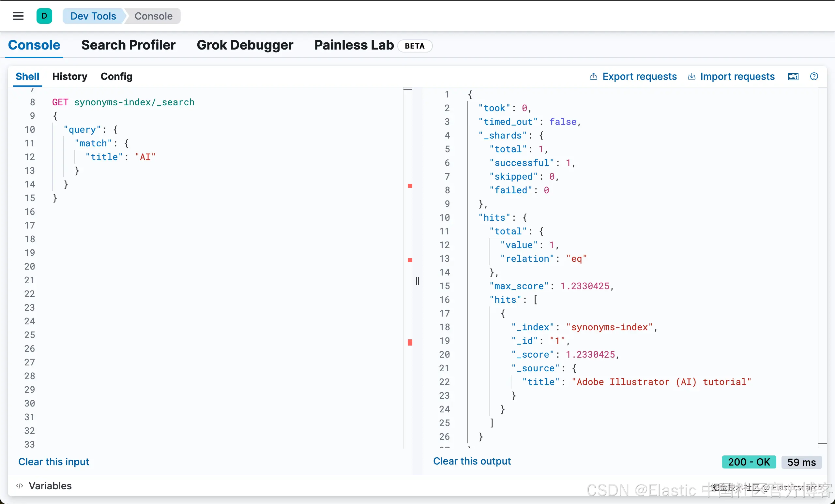835x504 pixels.
Task: Click the 59 ms response time badge
Action: (x=801, y=462)
